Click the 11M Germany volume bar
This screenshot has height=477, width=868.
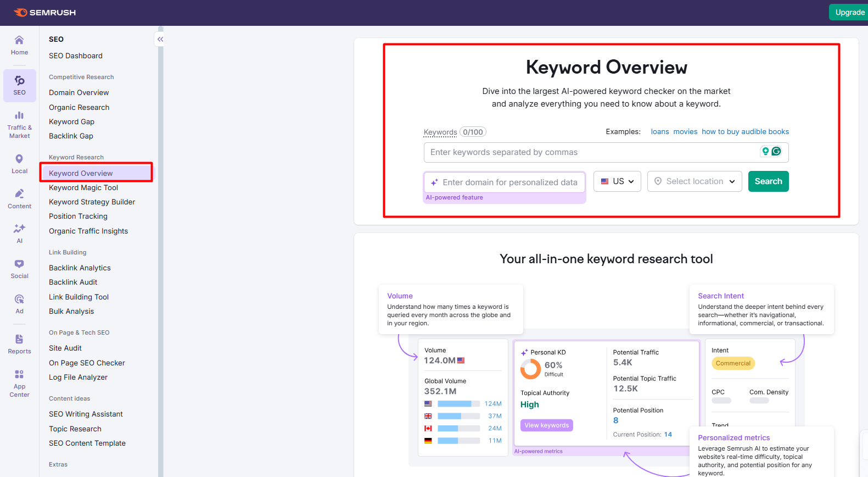459,441
